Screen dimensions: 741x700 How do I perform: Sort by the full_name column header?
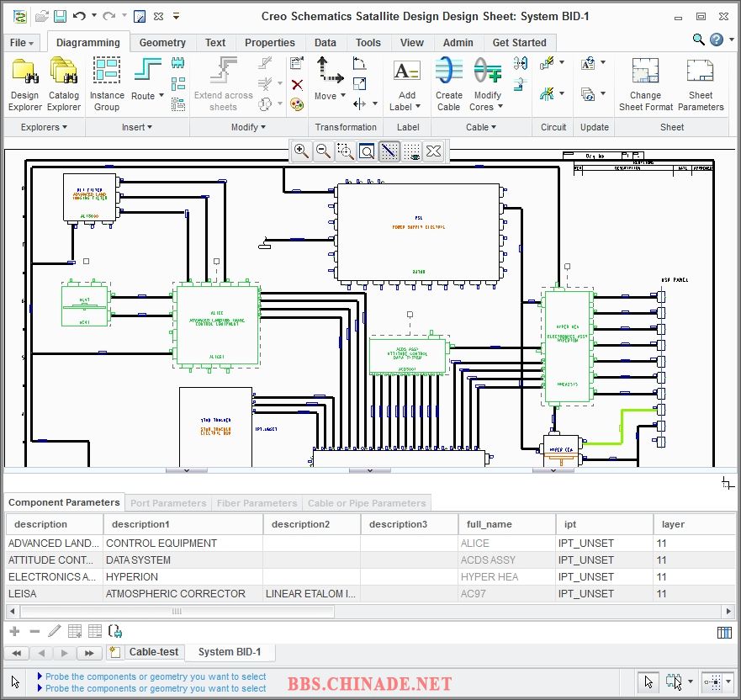click(506, 524)
